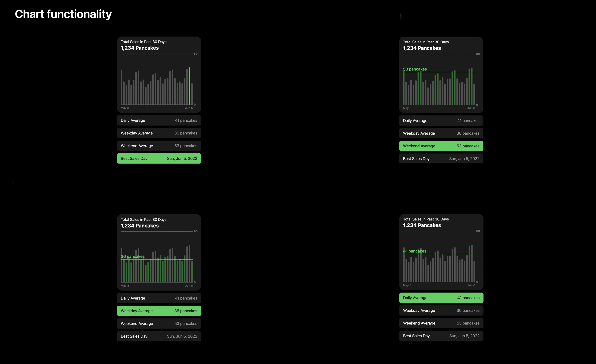Click Daily Average above highlighted Weekday Average
596x364 pixels.
point(159,298)
